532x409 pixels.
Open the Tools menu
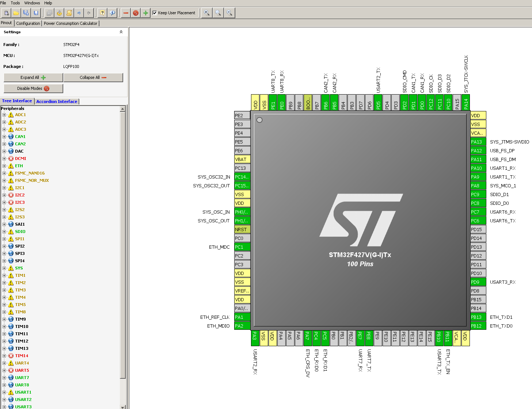tap(15, 3)
